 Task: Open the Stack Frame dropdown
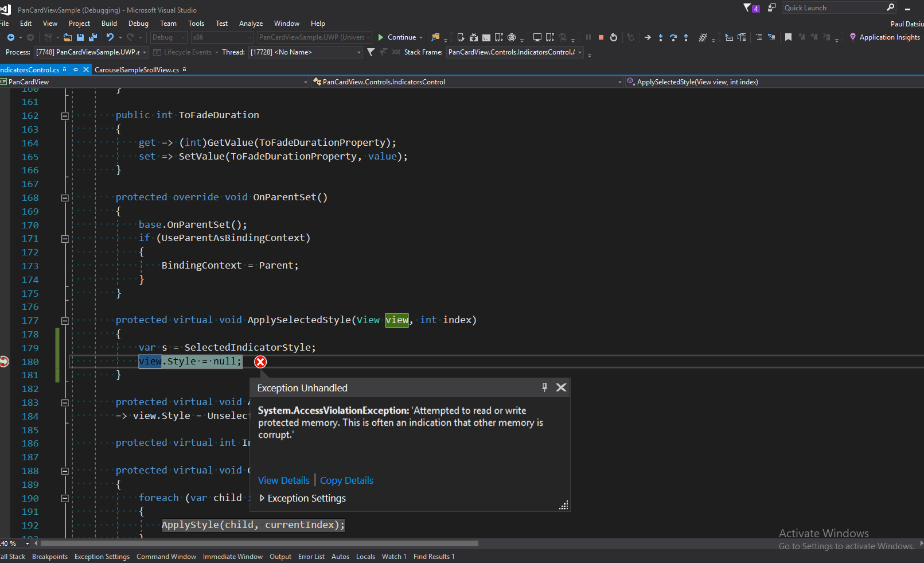(579, 52)
